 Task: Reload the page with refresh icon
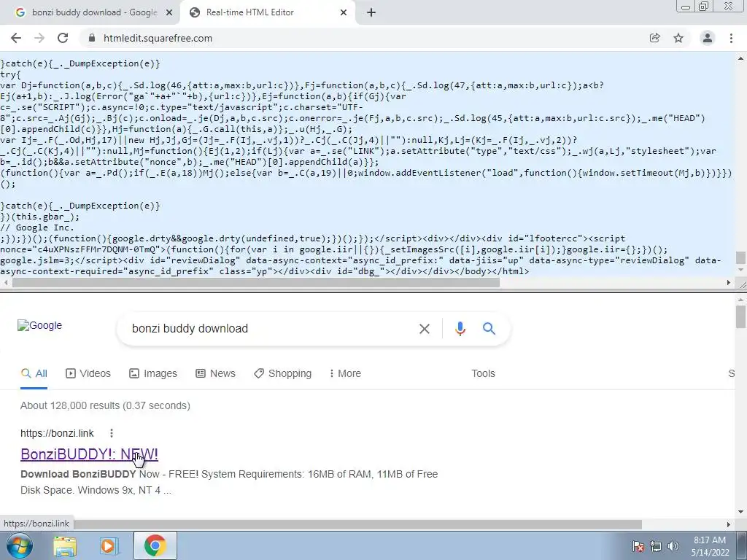[x=63, y=38]
